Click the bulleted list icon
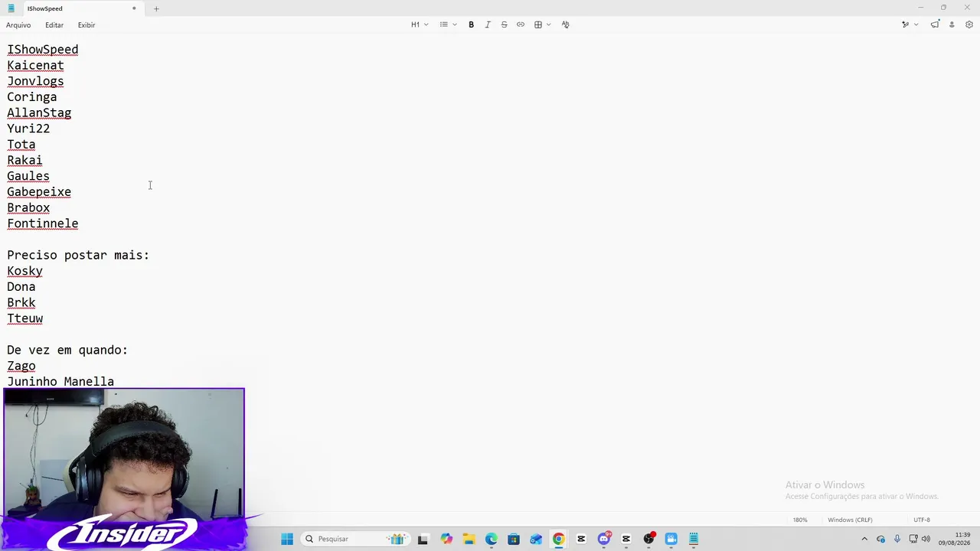Screen dimensions: 980x551 443,24
